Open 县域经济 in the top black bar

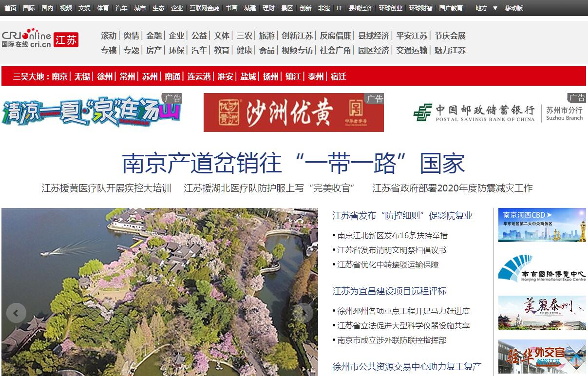pos(360,8)
